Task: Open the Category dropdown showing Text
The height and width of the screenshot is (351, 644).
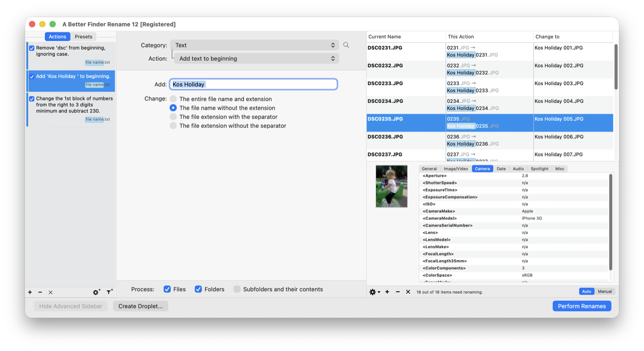Action: tap(254, 45)
